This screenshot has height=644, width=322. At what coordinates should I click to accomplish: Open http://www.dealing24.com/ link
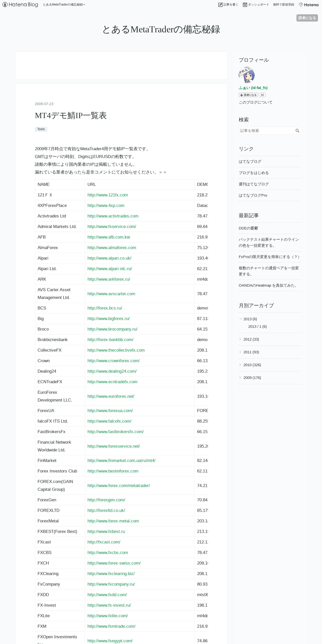pyautogui.click(x=112, y=371)
